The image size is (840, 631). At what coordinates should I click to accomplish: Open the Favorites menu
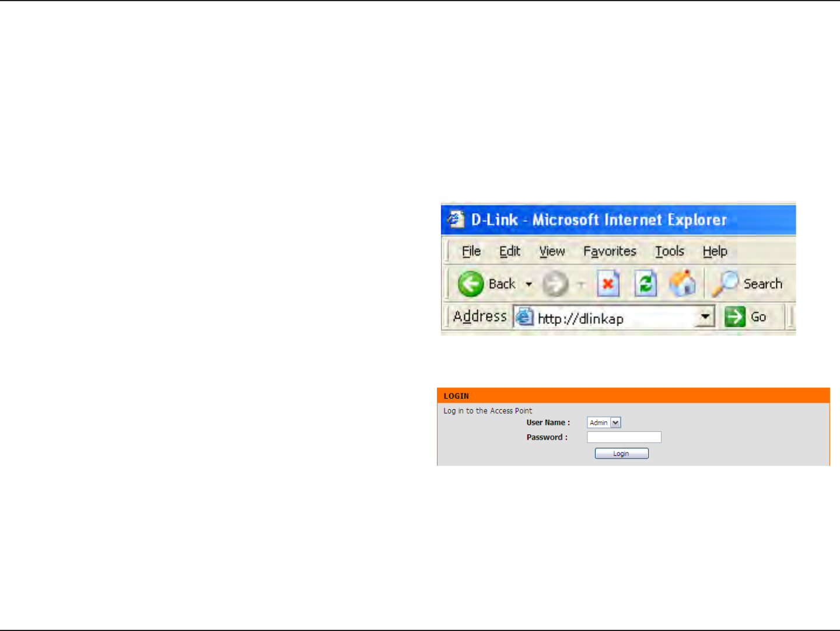pos(610,251)
